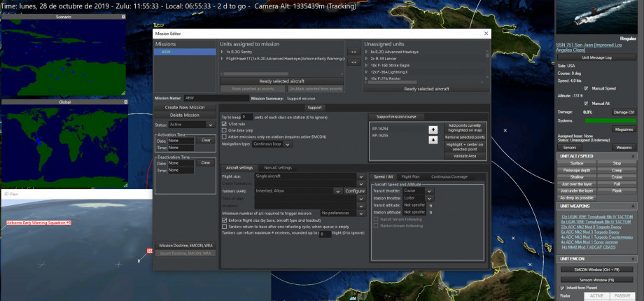Add points currently highlighted on map
Image resolution: width=644 pixels, height=301 pixels.
coord(465,127)
